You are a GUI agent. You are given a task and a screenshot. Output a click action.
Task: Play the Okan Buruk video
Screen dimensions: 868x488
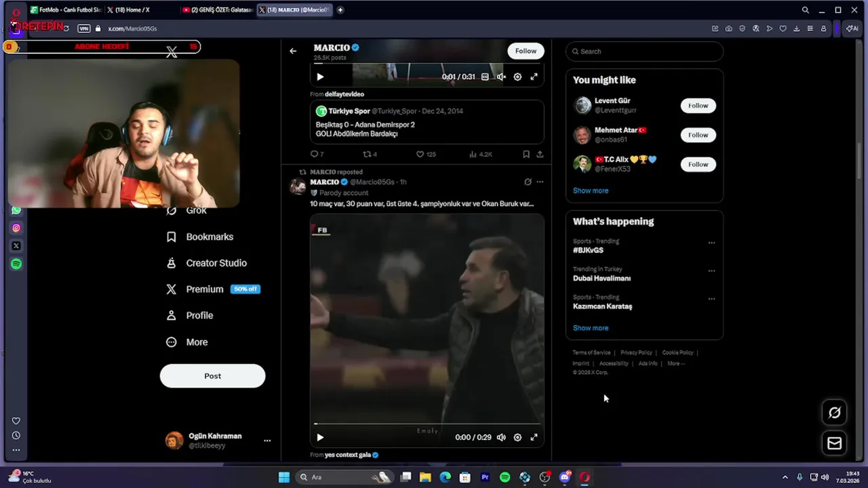[x=320, y=437]
